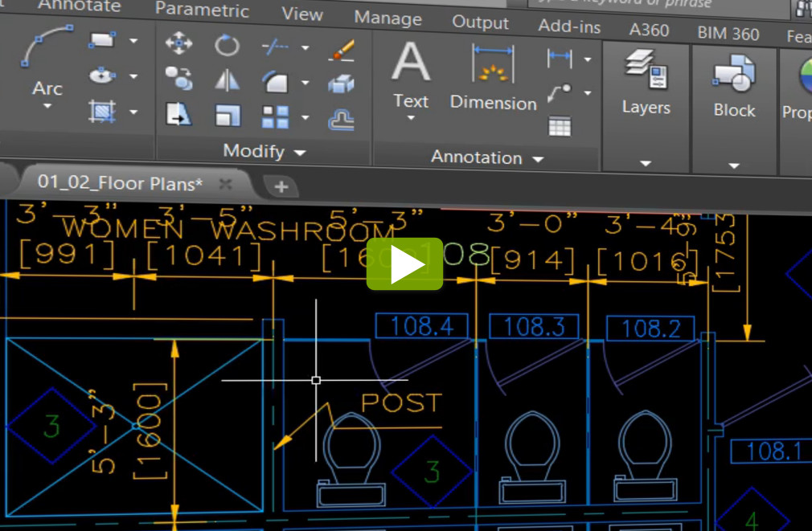Activate the Copy tool
Image resolution: width=812 pixels, height=531 pixels.
click(178, 79)
